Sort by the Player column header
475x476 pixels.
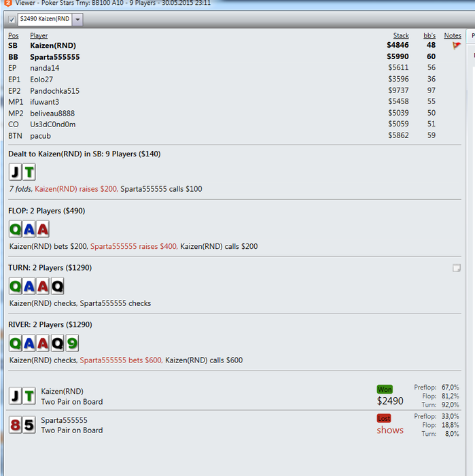click(39, 35)
